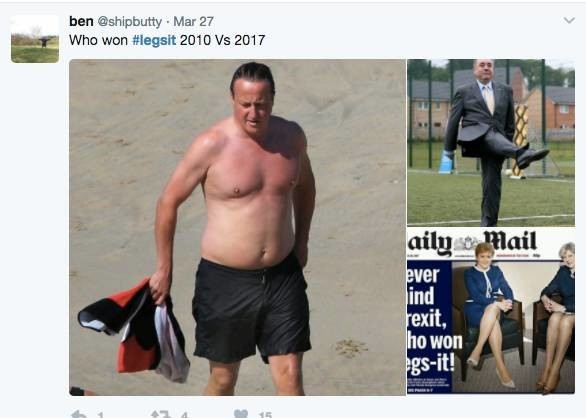Open ben's profile avatar picture

pos(35,39)
